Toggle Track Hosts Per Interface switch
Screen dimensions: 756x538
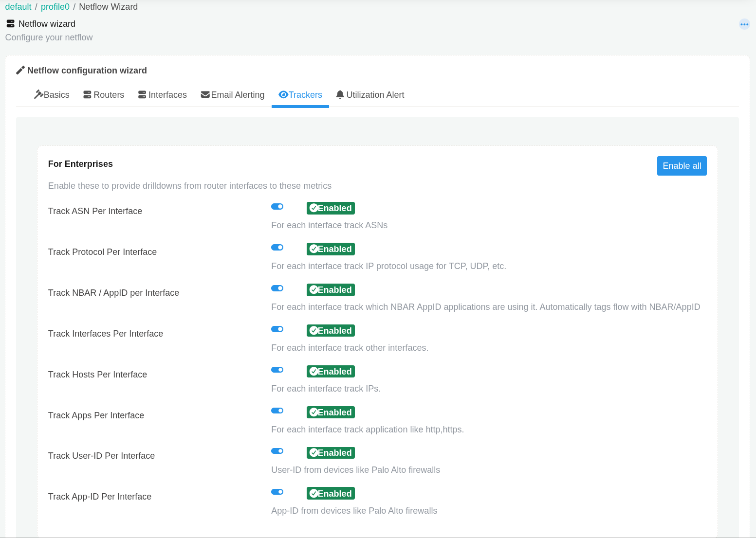tap(277, 370)
